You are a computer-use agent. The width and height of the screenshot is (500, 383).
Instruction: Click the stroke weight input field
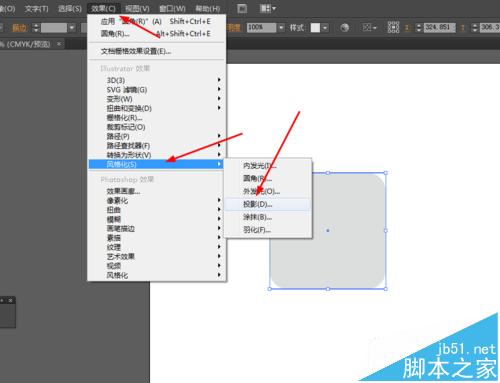[x=54, y=28]
